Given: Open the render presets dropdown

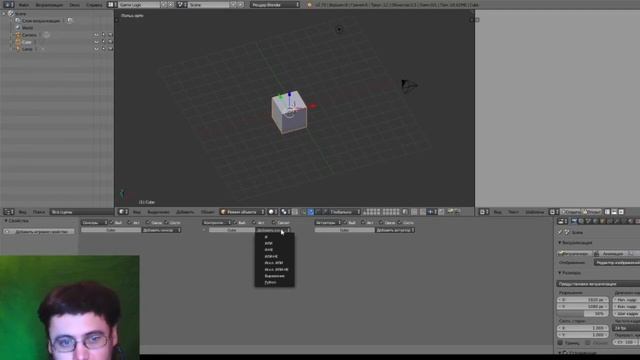Looking at the screenshot, I should (x=598, y=283).
